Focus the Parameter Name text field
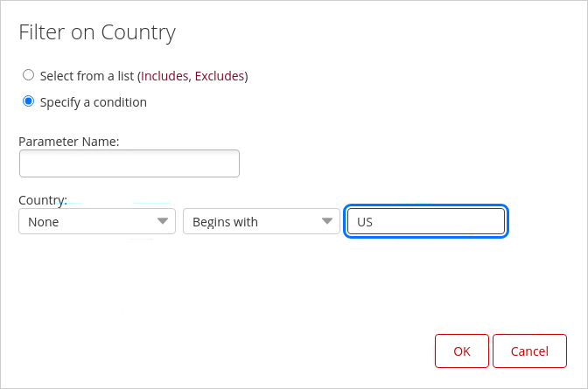The image size is (588, 389). point(129,163)
